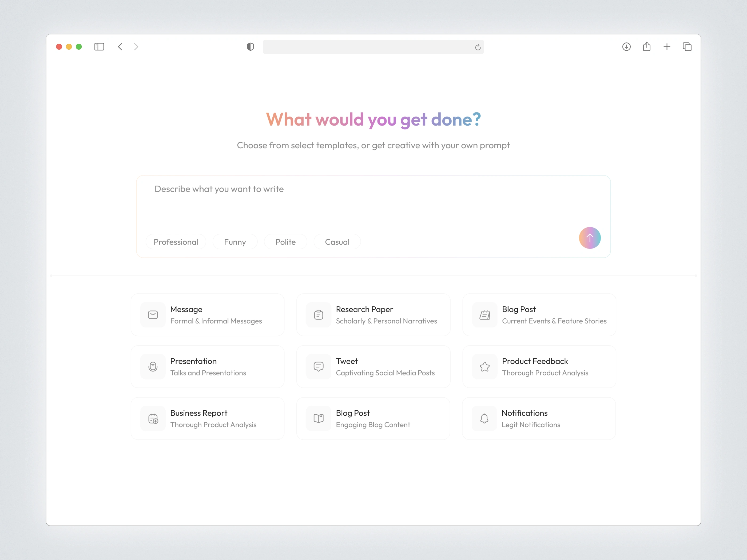Screen dimensions: 747x560
Task: Show tab overview icon
Action: (687, 47)
